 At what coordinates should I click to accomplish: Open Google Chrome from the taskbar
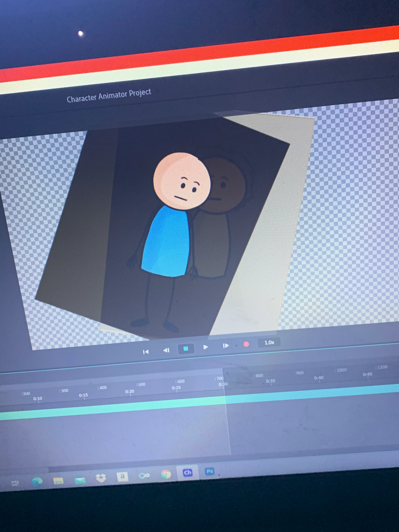tap(166, 474)
